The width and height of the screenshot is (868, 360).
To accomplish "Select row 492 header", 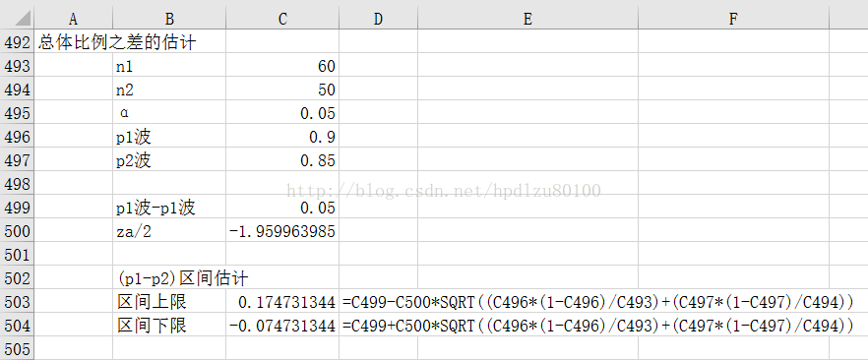I will pos(17,42).
